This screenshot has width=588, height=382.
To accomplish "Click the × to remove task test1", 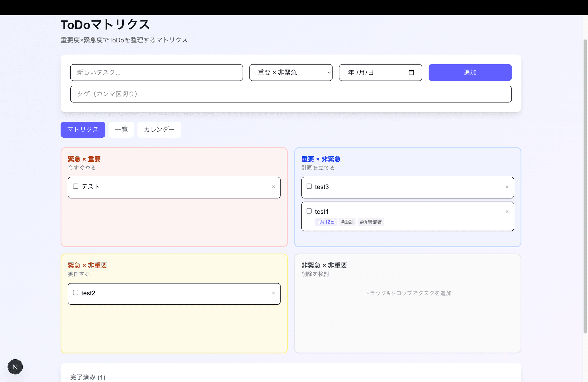I will (x=507, y=211).
